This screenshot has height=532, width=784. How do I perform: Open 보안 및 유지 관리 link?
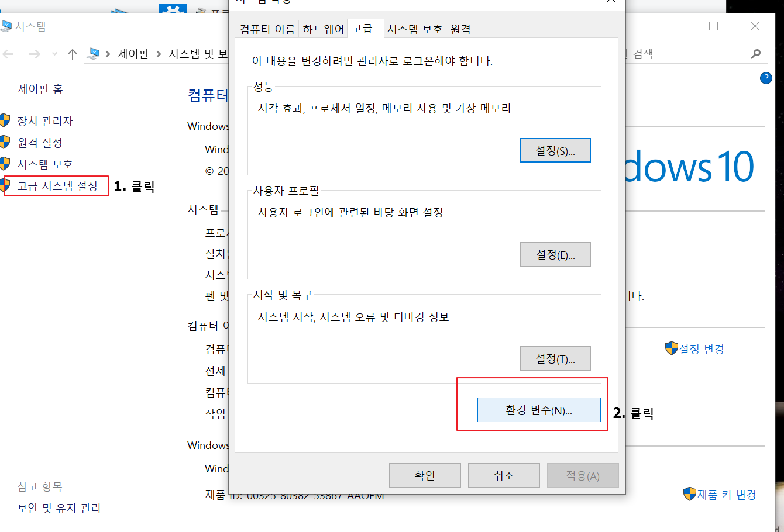pyautogui.click(x=59, y=508)
